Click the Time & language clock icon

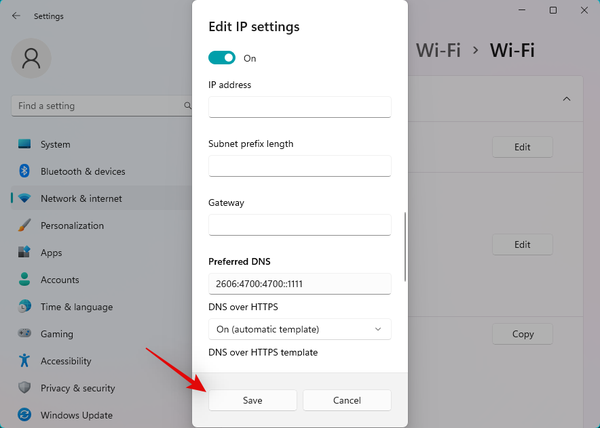24,306
